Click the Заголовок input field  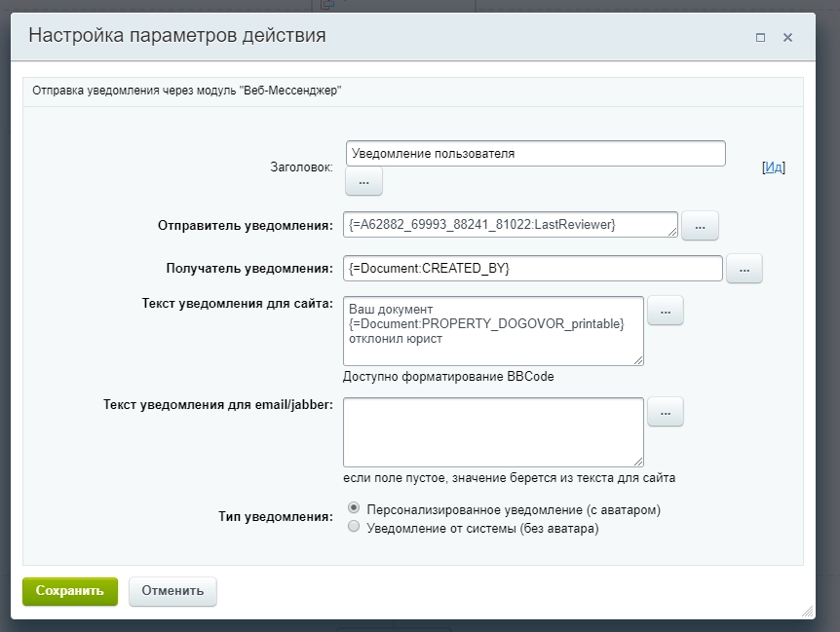coord(536,153)
